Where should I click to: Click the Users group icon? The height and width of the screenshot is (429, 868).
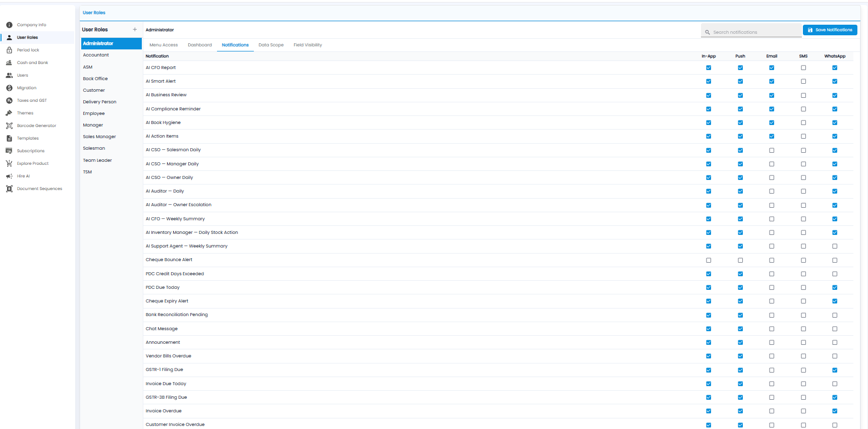(9, 75)
